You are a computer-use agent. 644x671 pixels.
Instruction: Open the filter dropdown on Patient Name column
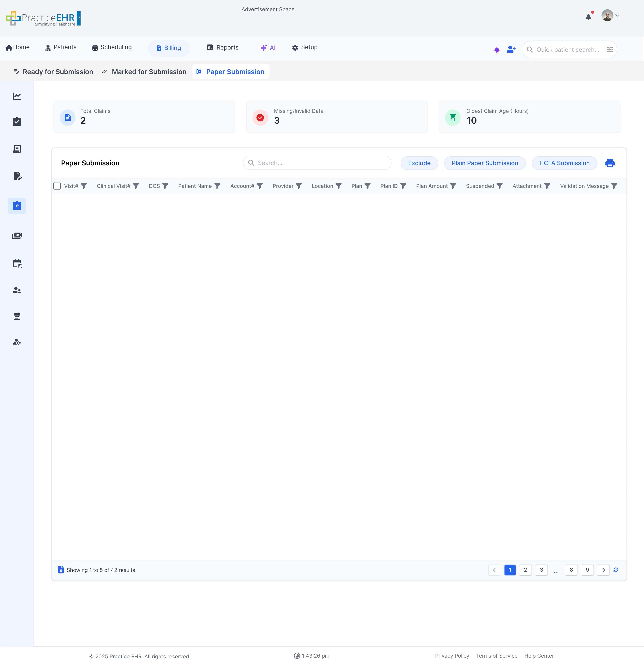pos(218,186)
